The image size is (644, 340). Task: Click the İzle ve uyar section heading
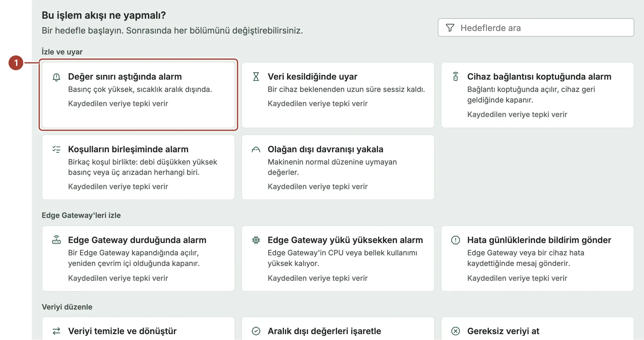62,52
